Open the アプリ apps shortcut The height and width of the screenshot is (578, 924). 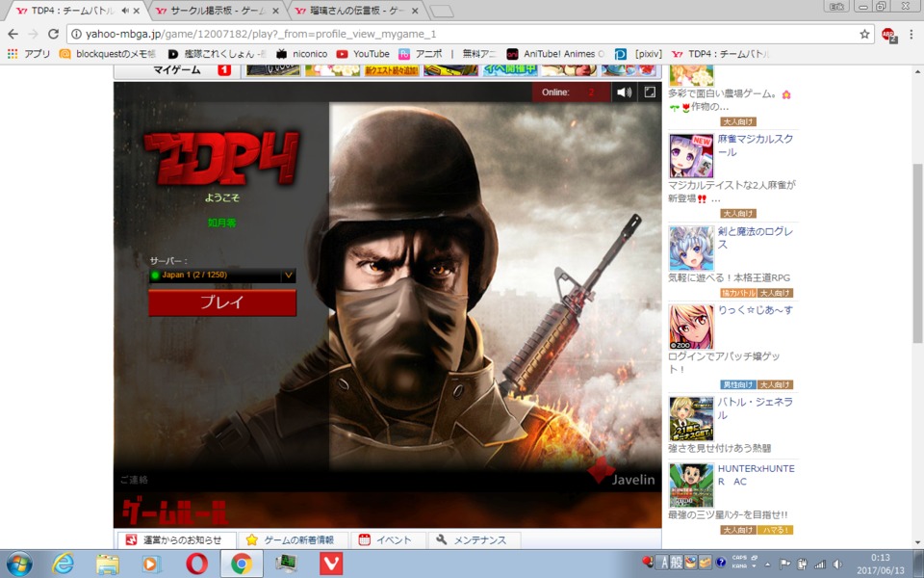coord(29,54)
